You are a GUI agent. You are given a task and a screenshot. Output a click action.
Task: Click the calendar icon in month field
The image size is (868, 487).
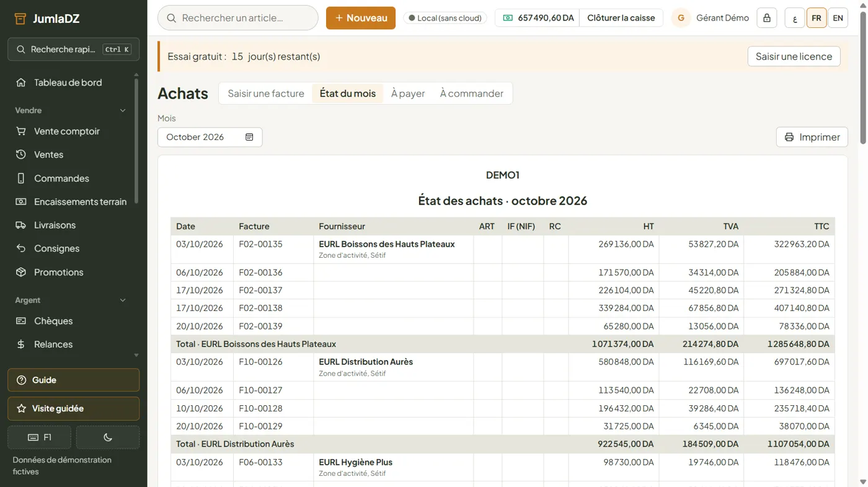pos(249,137)
